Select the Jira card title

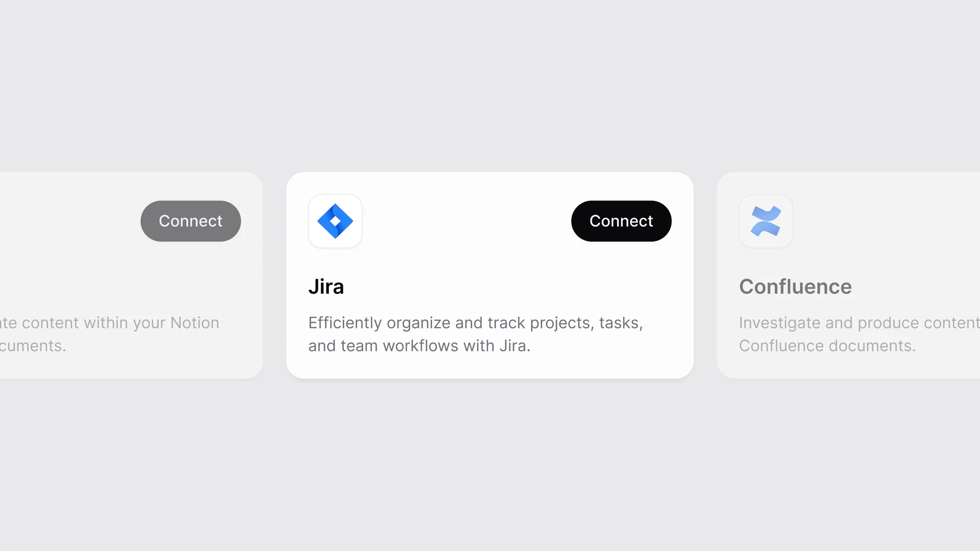coord(326,287)
